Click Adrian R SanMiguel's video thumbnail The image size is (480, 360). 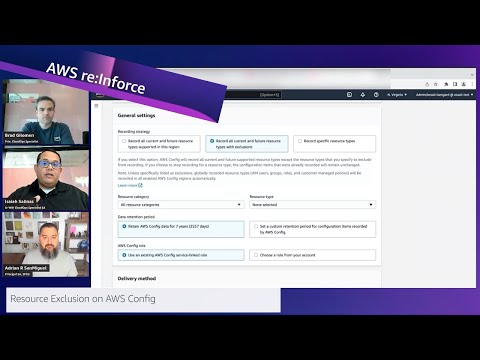(x=46, y=245)
